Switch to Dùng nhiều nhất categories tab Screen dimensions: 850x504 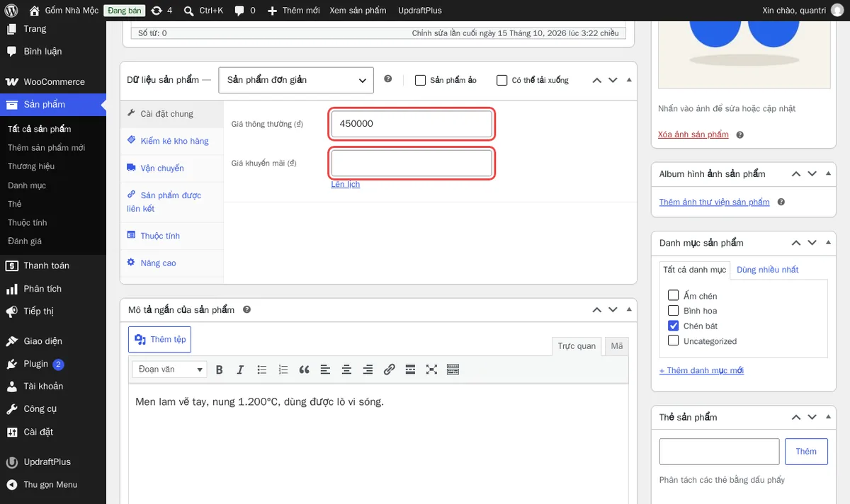(x=768, y=270)
